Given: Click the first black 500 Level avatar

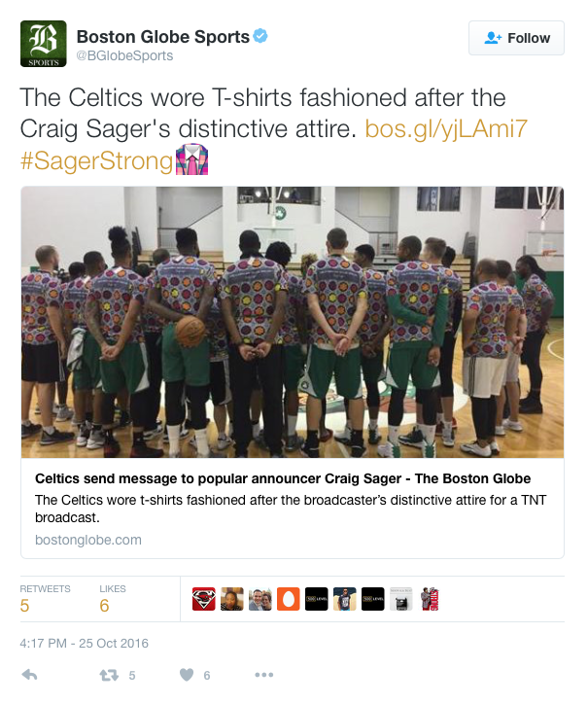Looking at the screenshot, I should click(317, 599).
